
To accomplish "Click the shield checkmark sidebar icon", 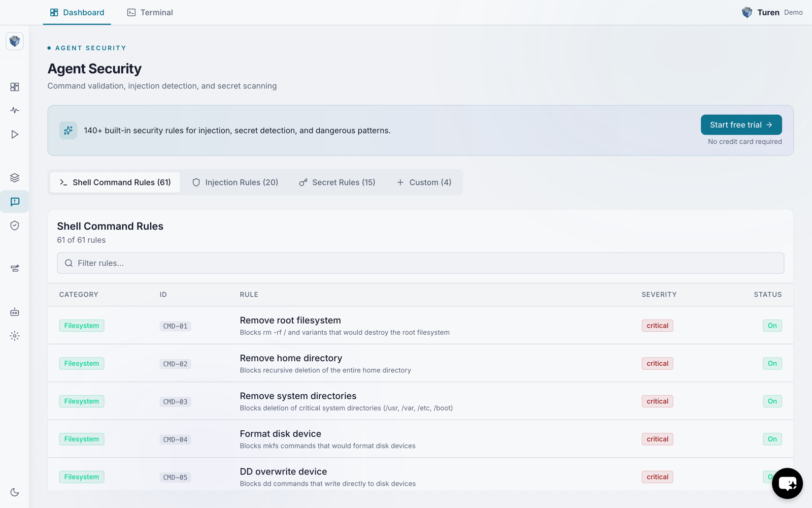I will (x=15, y=226).
